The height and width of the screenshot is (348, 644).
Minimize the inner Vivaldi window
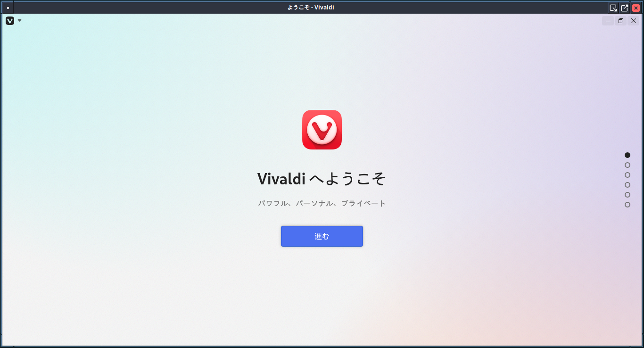608,21
